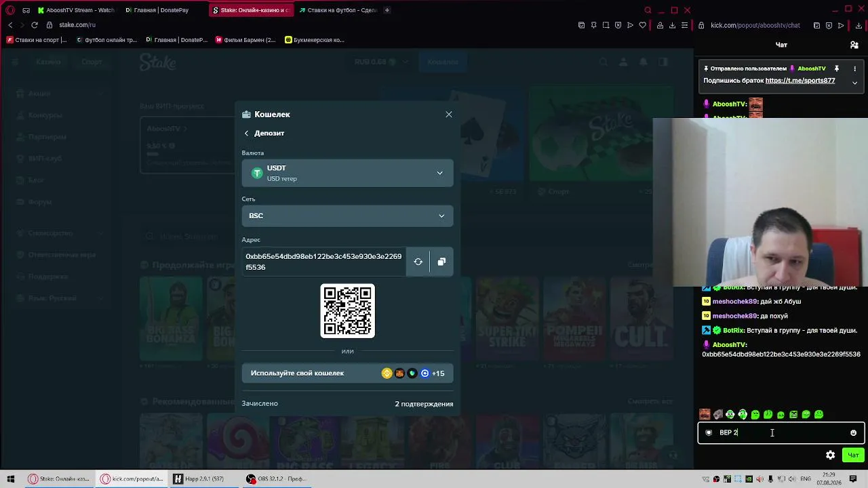This screenshot has width=868, height=488.
Task: Open the chat users list icon
Action: (854, 45)
